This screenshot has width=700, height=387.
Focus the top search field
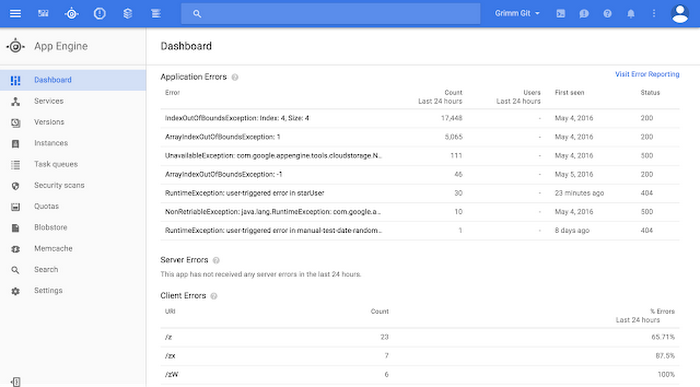coord(330,14)
